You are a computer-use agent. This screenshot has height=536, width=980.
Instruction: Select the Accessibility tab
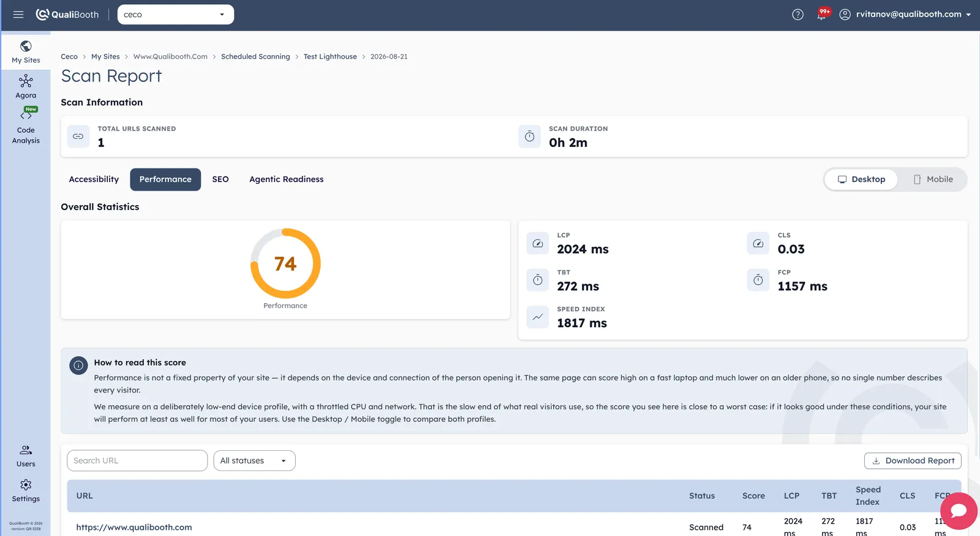click(94, 179)
